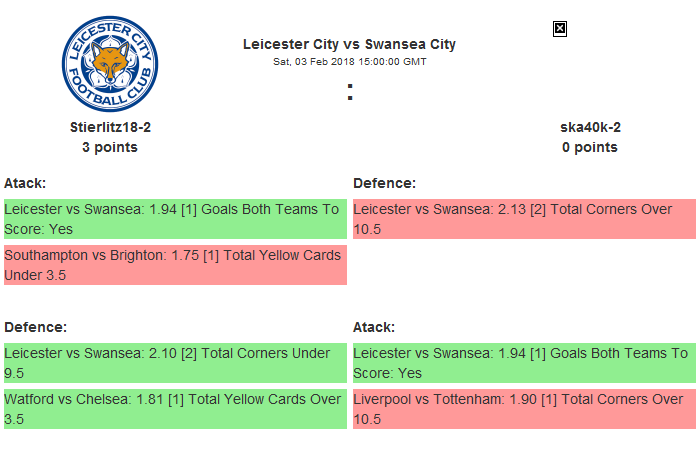Viewport: 700px width, 460px height.
Task: Click Defence heading above Total Corners Over 10.5 at 2.13
Action: pos(384,183)
